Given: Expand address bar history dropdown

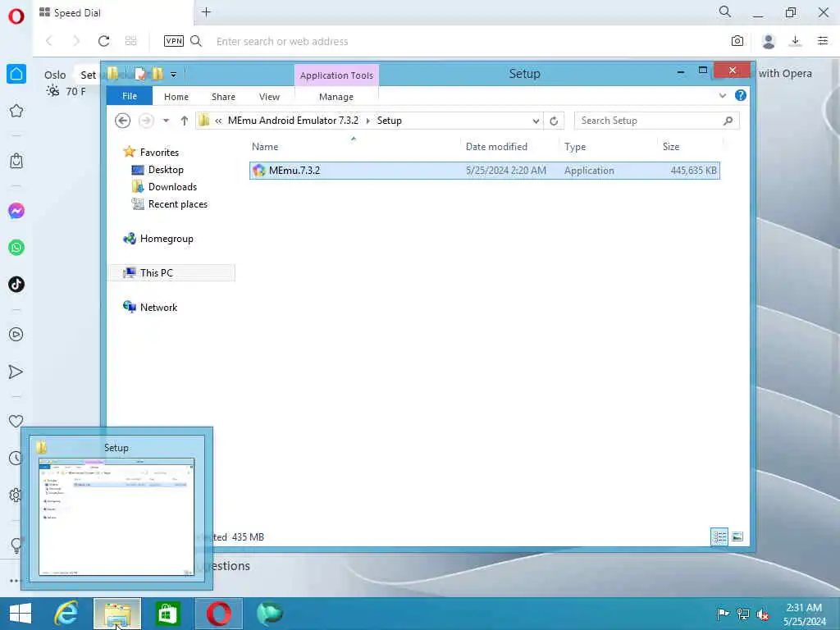Looking at the screenshot, I should [x=536, y=121].
